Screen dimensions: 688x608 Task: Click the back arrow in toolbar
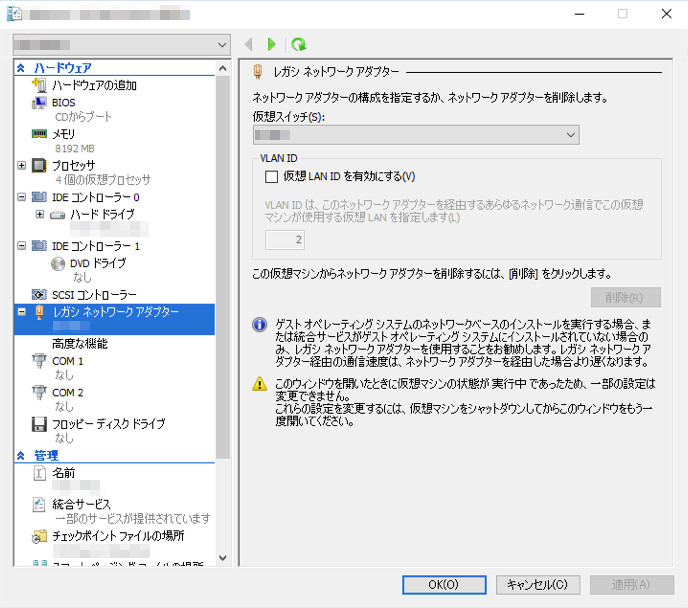tap(249, 44)
